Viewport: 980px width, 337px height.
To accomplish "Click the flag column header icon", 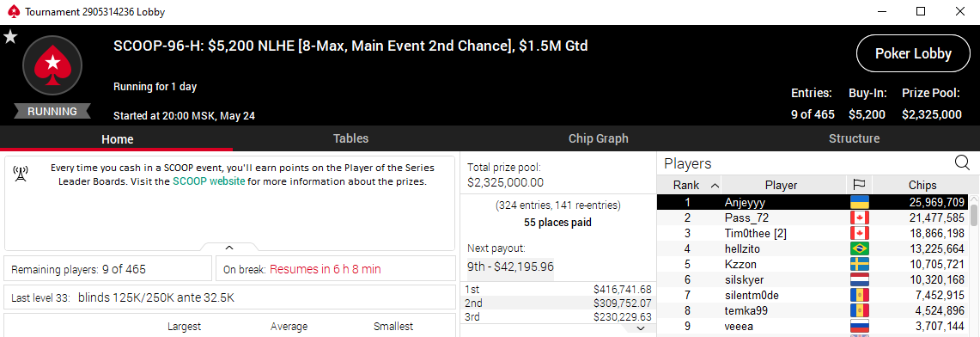I will (x=859, y=185).
